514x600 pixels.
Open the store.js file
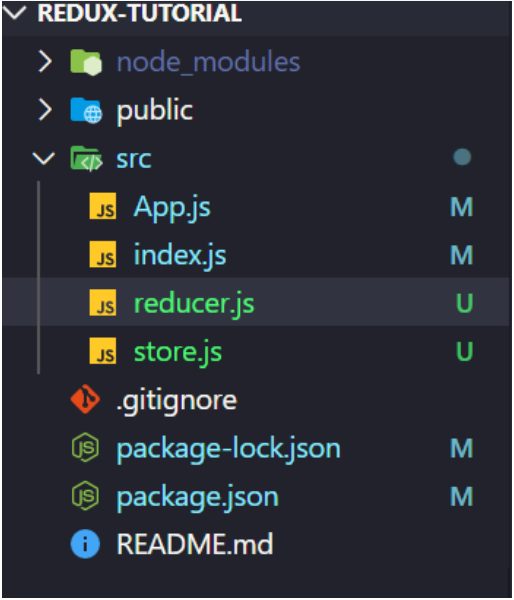point(178,352)
